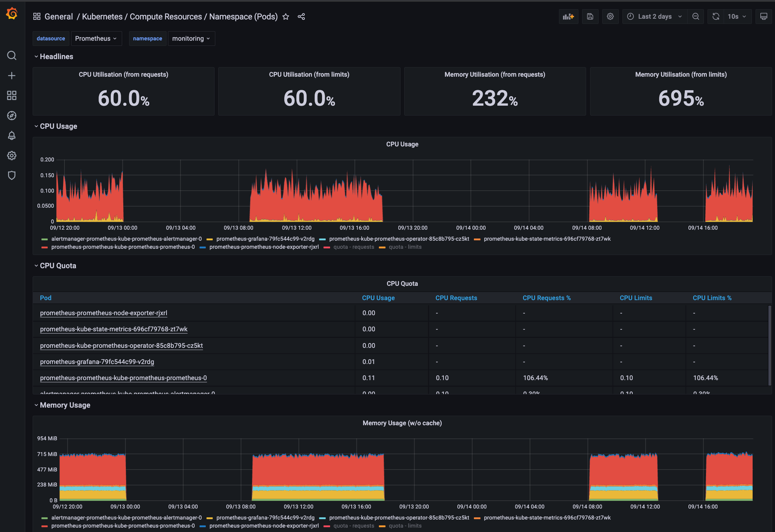Collapse the CPU Quota section
This screenshot has width=775, height=532.
click(x=37, y=266)
